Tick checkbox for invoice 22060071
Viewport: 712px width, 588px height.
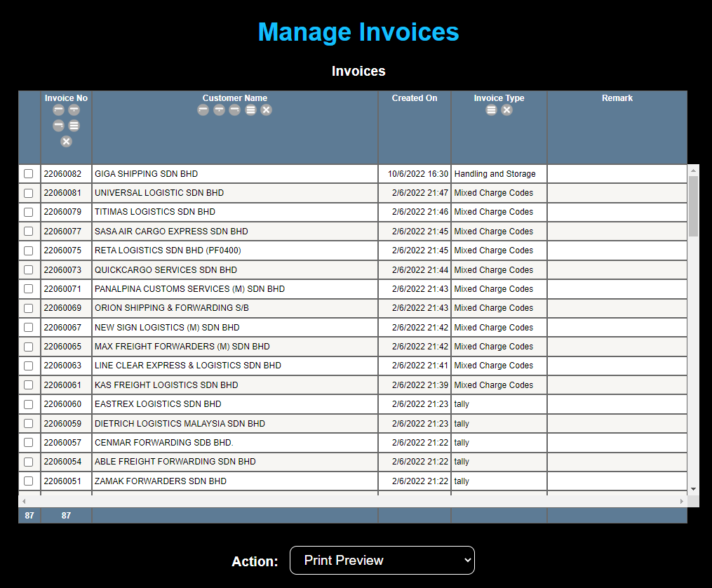pos(29,289)
